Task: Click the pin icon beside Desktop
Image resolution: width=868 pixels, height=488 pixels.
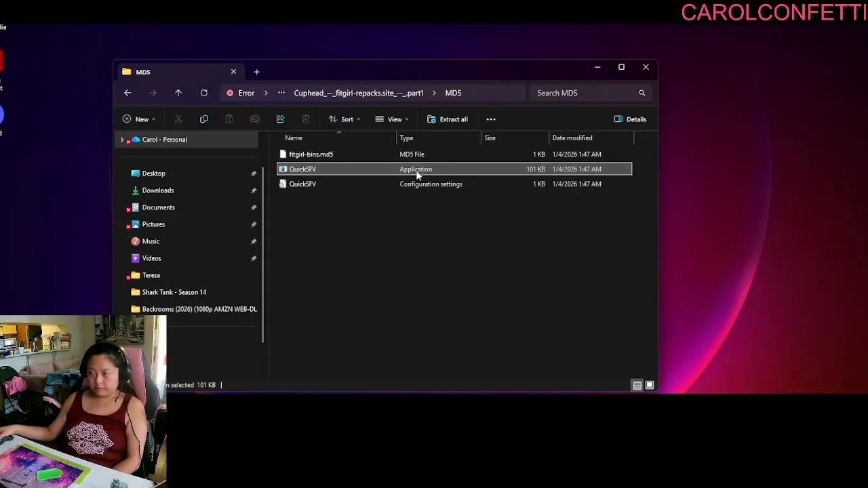Action: pyautogui.click(x=254, y=174)
